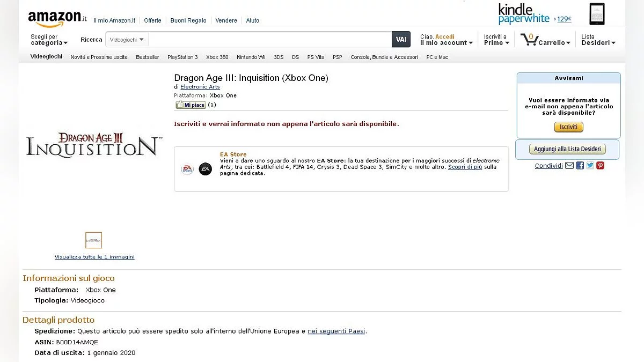This screenshot has width=644, height=362.
Task: Open the Videogiochi search category dropdown
Action: coord(127,40)
